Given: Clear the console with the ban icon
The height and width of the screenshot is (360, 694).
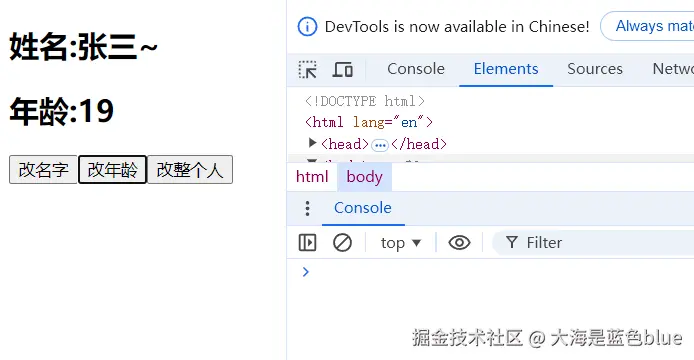Looking at the screenshot, I should click(342, 243).
